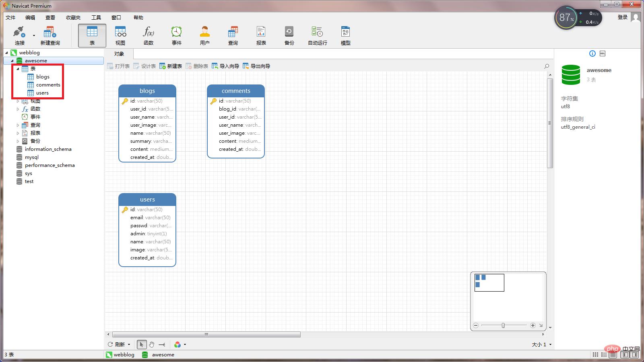Open the 大小 1 size dropdown

coord(542,345)
